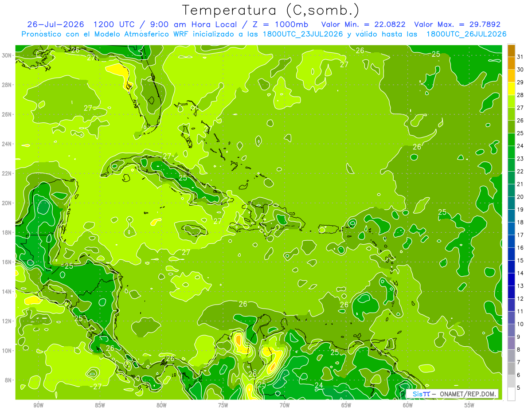This screenshot has height=411, width=532.
Task: Click the '14N' latitude axis label
Action: (x=8, y=291)
